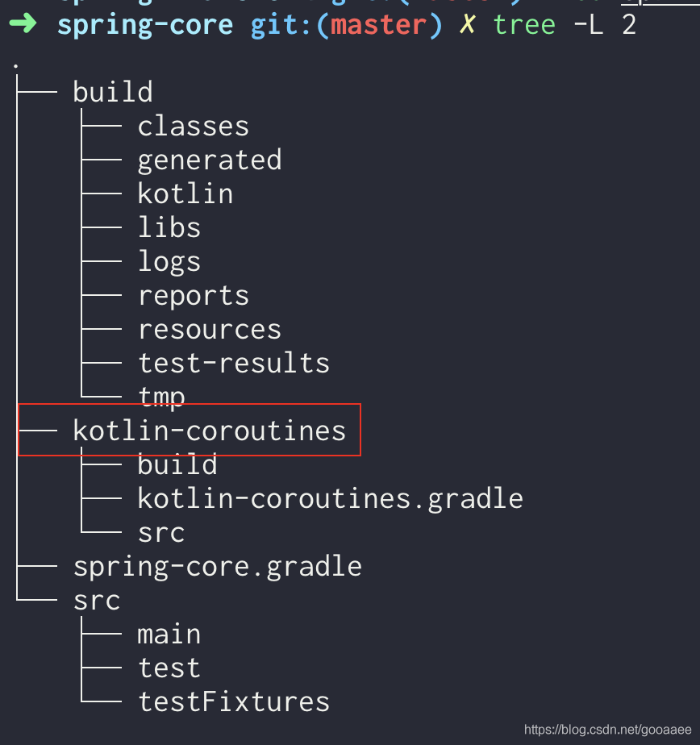Click the highlighted kotlin-coroutines folder
The width and height of the screenshot is (700, 745).
point(209,431)
